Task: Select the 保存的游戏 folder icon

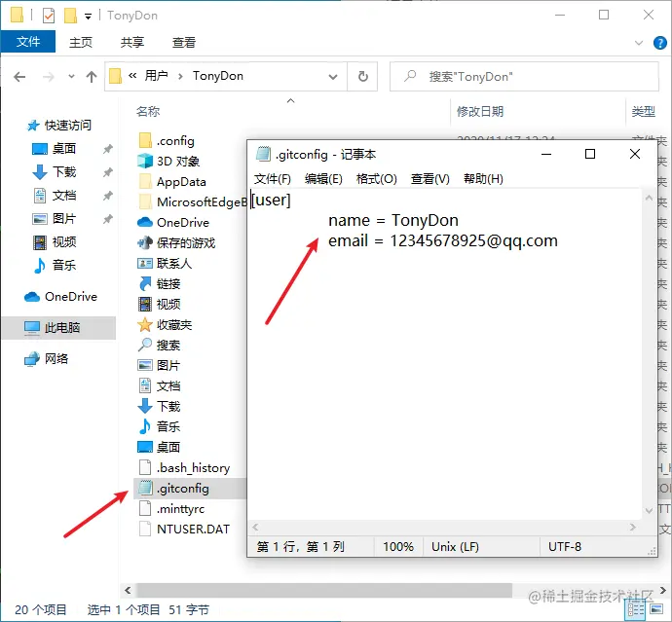Action: click(145, 243)
